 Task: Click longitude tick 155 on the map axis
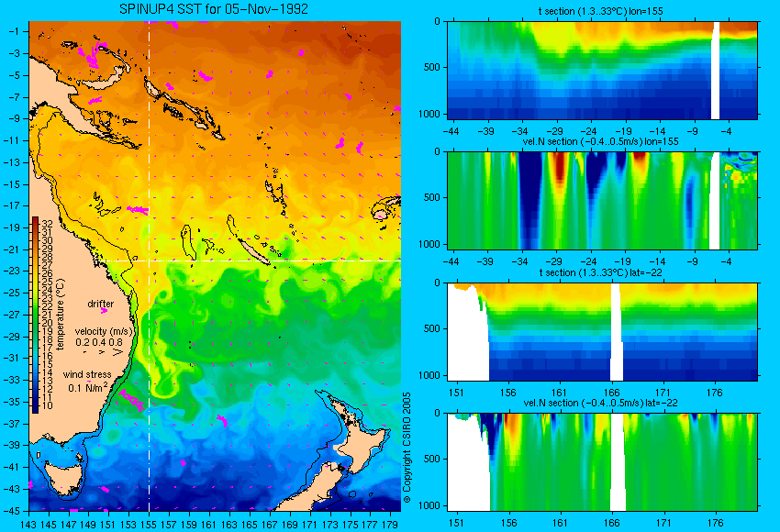point(149,525)
